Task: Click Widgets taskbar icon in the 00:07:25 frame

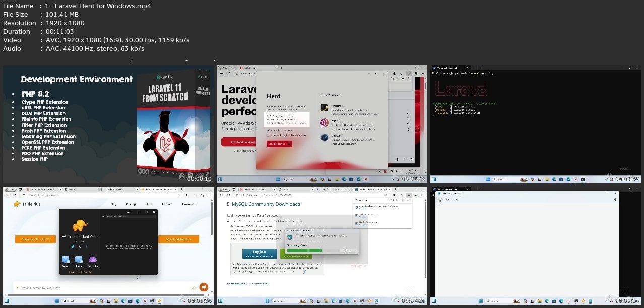Action: click(221, 301)
